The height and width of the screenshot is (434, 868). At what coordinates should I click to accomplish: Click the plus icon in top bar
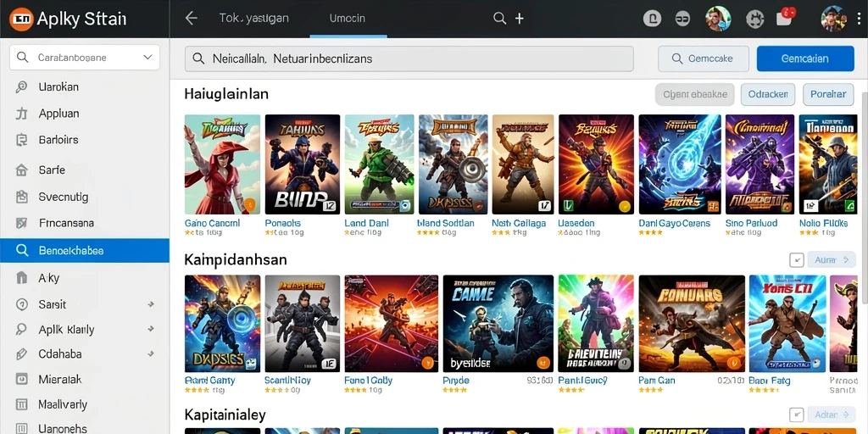click(x=520, y=19)
